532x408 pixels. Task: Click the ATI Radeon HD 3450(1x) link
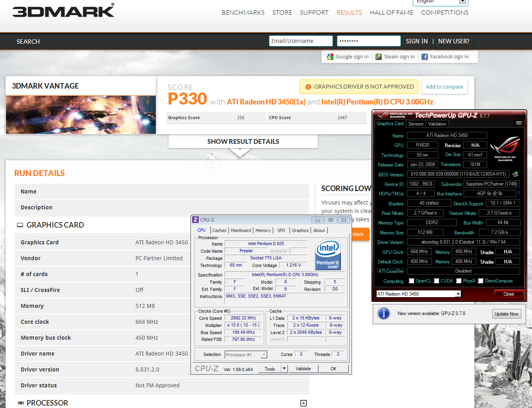click(266, 102)
